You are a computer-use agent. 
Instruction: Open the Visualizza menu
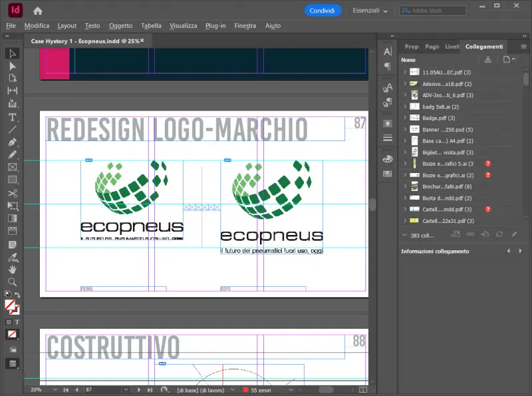coord(184,26)
